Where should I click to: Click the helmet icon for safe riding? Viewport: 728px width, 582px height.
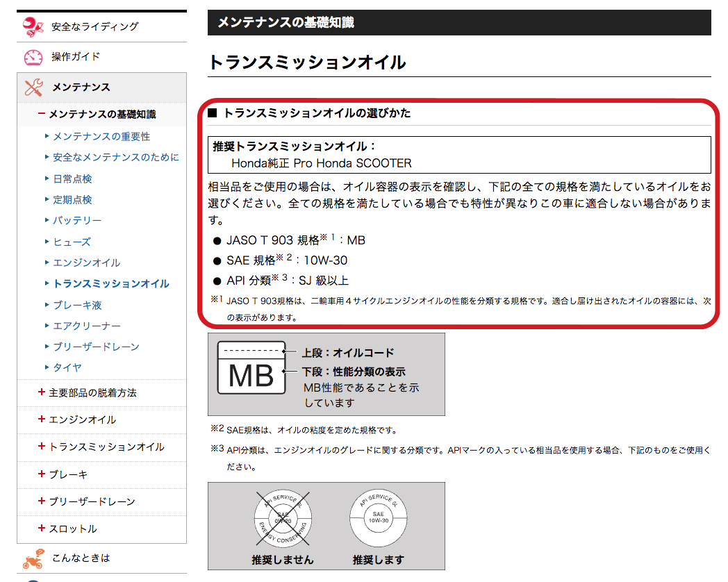point(33,26)
